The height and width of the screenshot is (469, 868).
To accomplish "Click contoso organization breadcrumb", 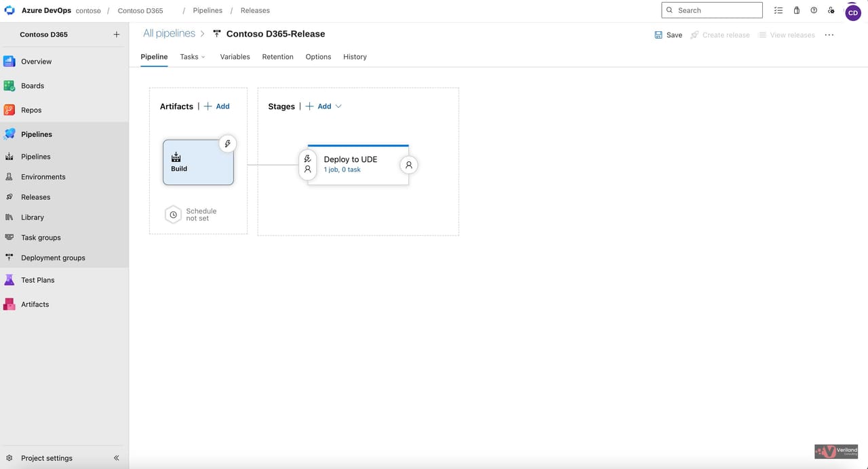I will click(x=88, y=11).
